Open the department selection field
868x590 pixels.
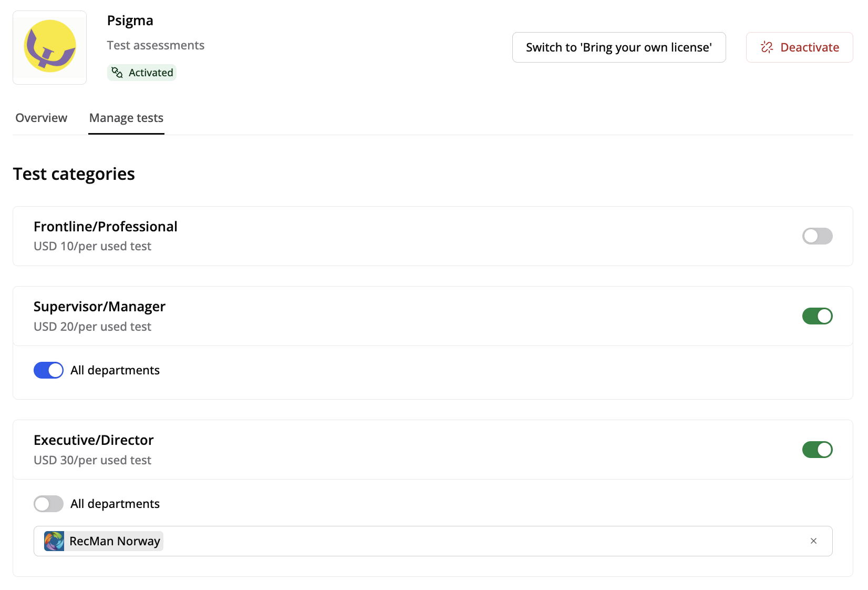click(x=473, y=541)
